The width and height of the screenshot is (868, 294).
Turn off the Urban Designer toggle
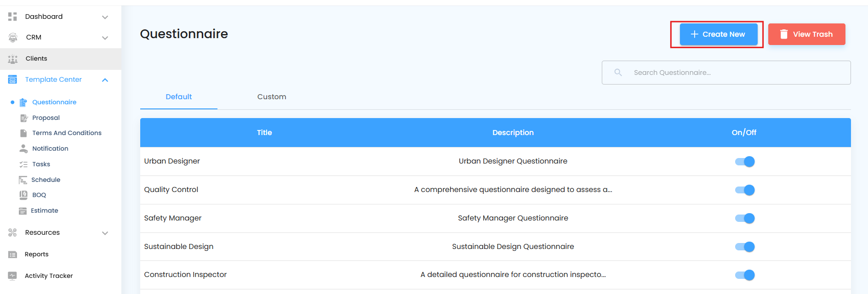745,162
